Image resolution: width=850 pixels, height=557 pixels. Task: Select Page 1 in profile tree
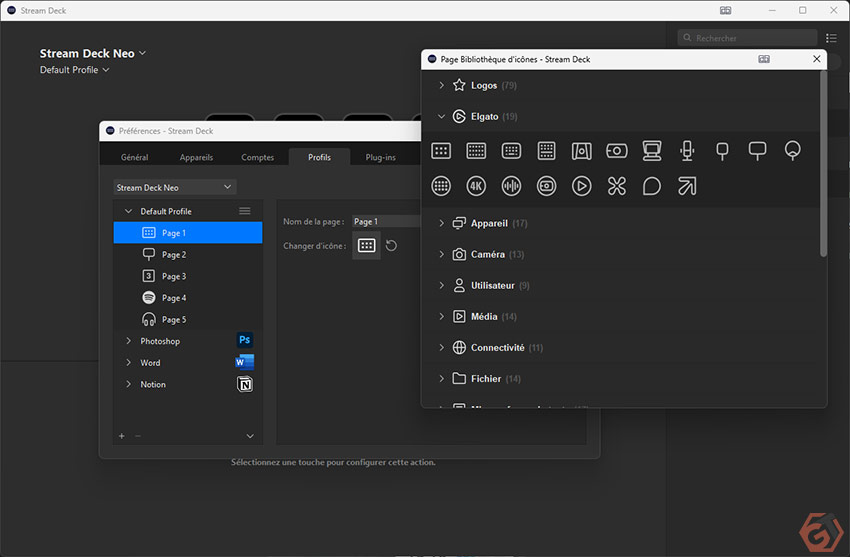[x=188, y=232]
